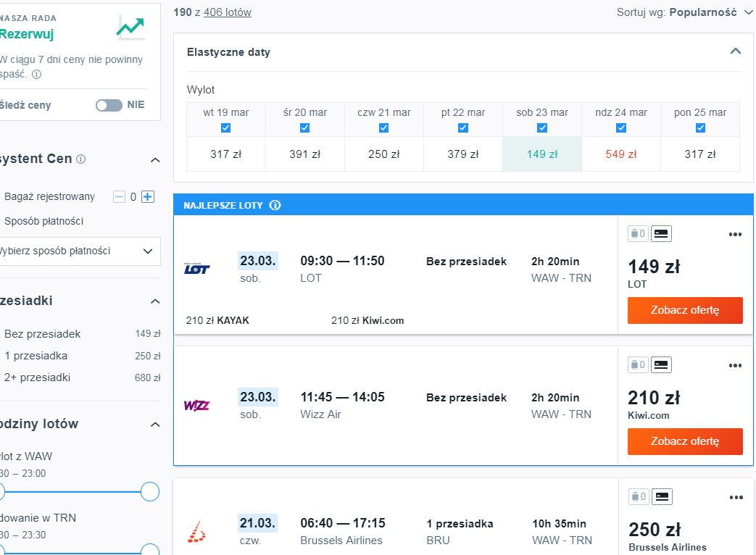Click 06:40 — 17:15 Brussels Airlines times
Viewport: 756px width, 555px height.
pyautogui.click(x=343, y=522)
